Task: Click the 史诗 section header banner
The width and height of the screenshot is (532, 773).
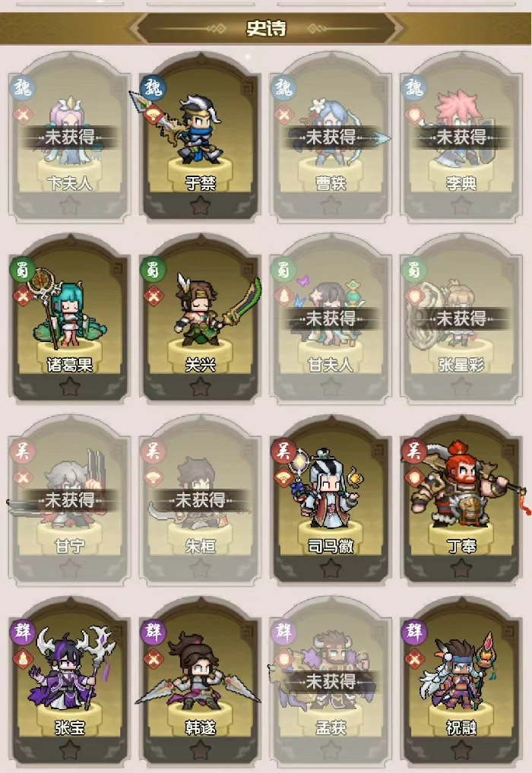Action: [266, 28]
